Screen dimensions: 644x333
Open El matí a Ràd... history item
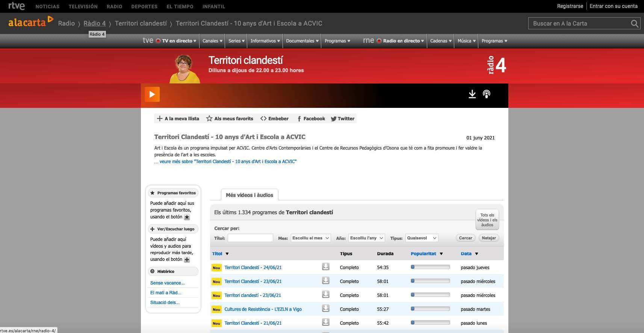point(166,293)
